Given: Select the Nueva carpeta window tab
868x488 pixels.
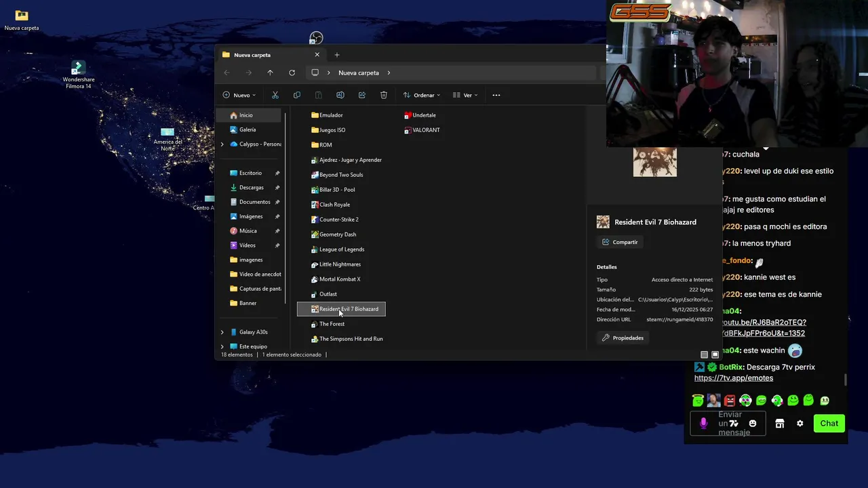Looking at the screenshot, I should coord(271,55).
